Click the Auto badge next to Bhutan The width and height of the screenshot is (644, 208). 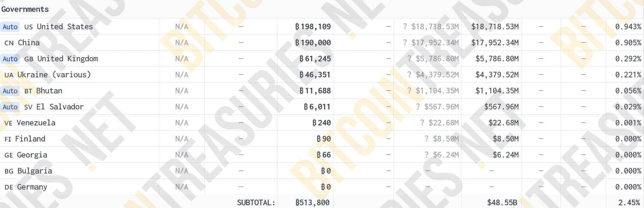(10, 91)
